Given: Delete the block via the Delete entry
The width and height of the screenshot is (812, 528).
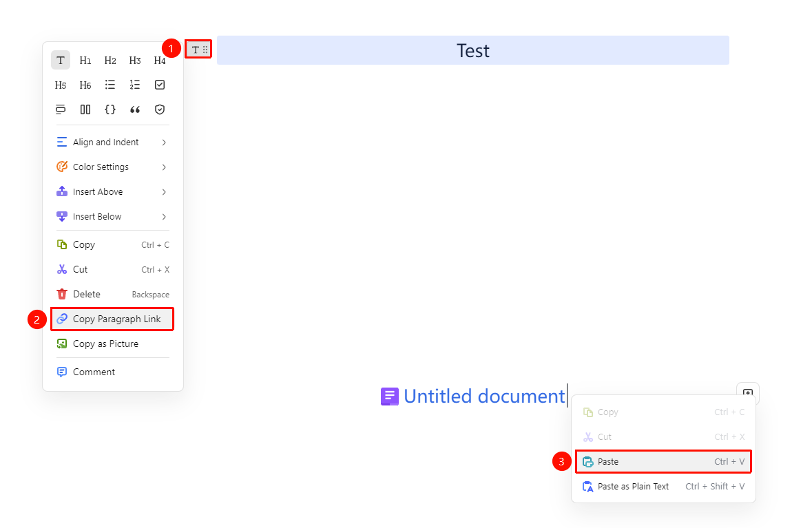Looking at the screenshot, I should tap(112, 295).
